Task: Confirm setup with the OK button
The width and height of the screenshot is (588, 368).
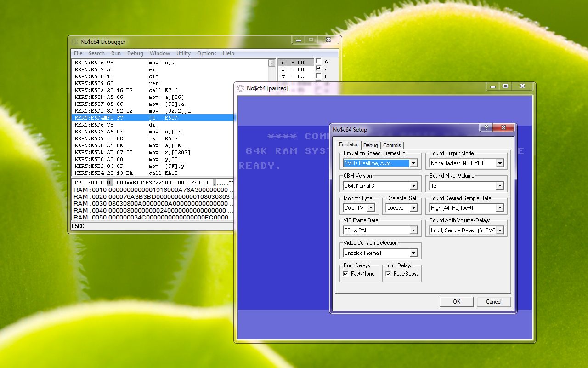Action: point(457,302)
